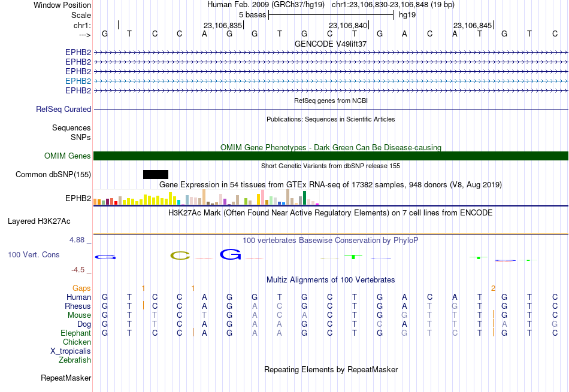
Task: Open OMIM Gene Phenotypes track title
Action: tap(331, 147)
